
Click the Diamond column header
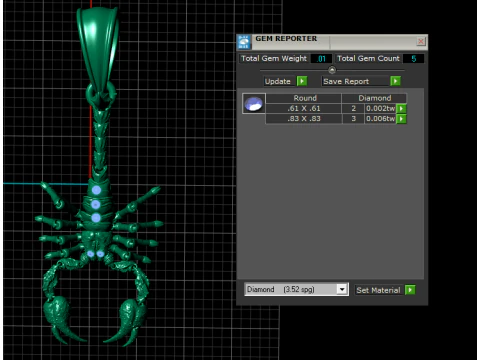[374, 98]
